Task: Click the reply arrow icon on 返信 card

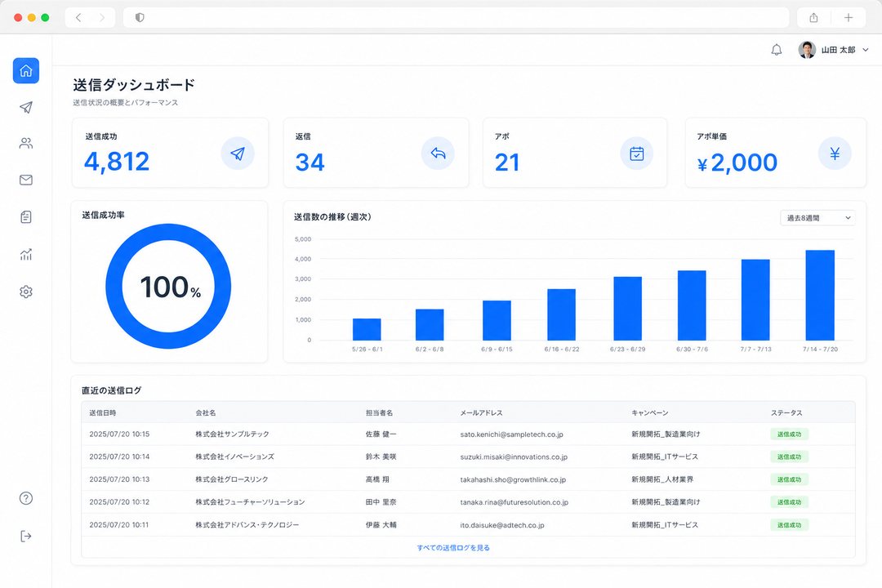Action: (439, 153)
